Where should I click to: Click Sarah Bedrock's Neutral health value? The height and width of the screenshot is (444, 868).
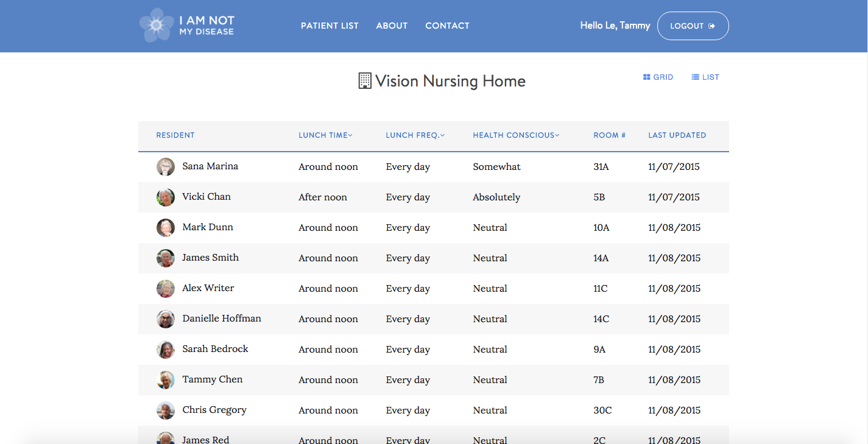pyautogui.click(x=490, y=350)
